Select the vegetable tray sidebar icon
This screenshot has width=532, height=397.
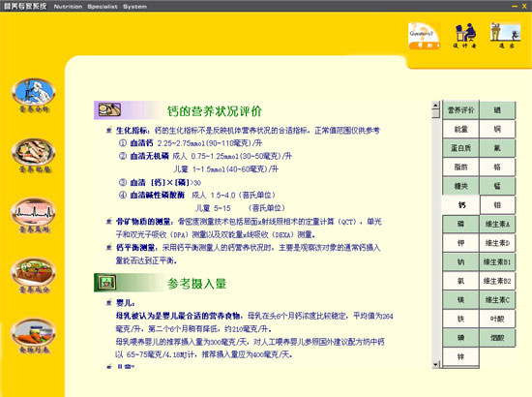(33, 272)
